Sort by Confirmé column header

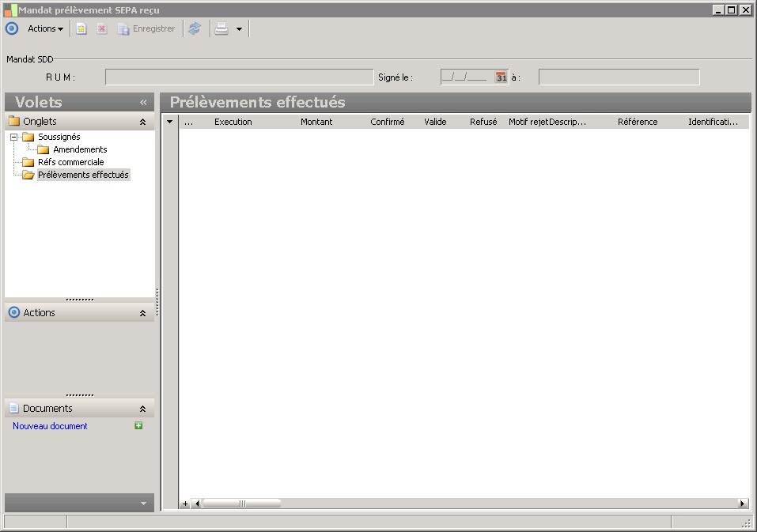pos(387,122)
